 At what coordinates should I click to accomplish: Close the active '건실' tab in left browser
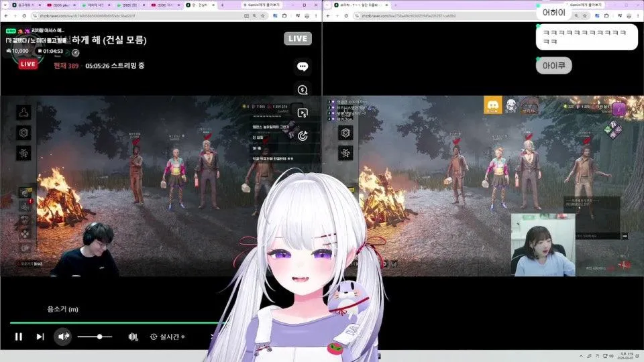[x=213, y=5]
